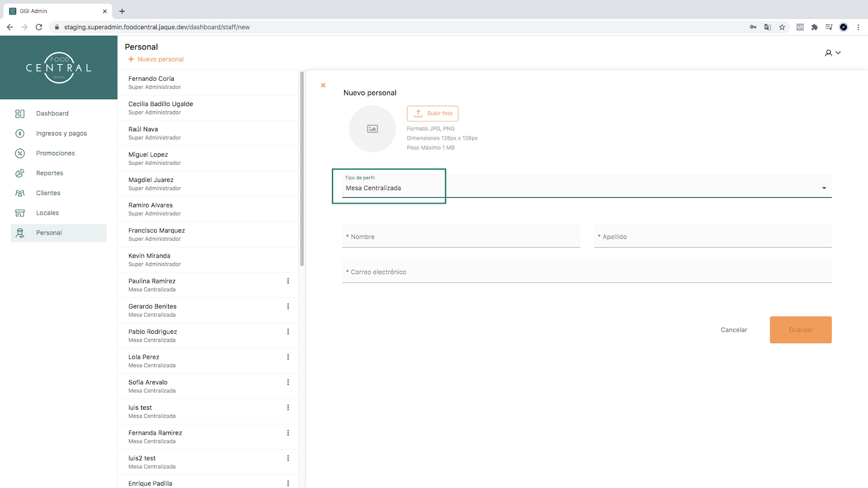Select Miguel Lopez in staff list
The image size is (868, 488).
coord(208,158)
